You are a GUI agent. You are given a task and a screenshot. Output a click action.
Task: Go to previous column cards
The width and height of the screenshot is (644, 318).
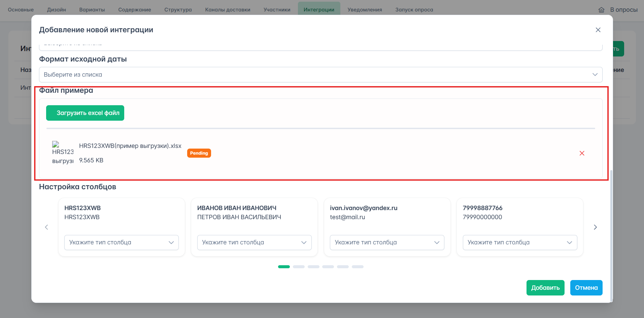[x=46, y=227]
